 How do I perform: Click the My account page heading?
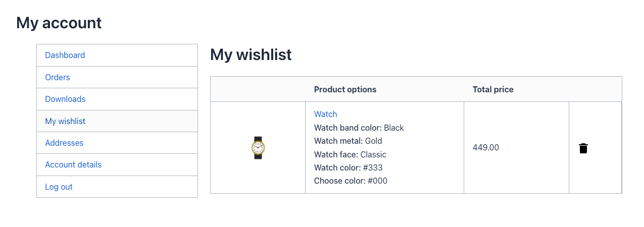click(x=59, y=23)
